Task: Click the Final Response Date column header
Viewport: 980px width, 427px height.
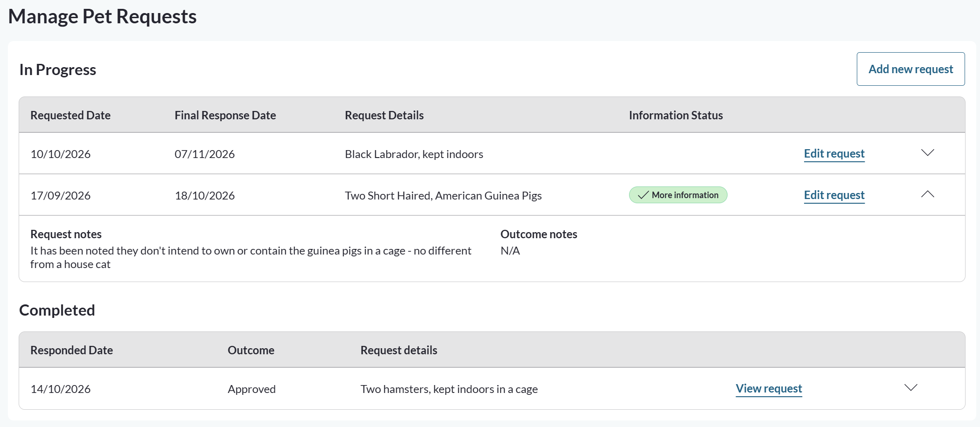Action: 225,115
